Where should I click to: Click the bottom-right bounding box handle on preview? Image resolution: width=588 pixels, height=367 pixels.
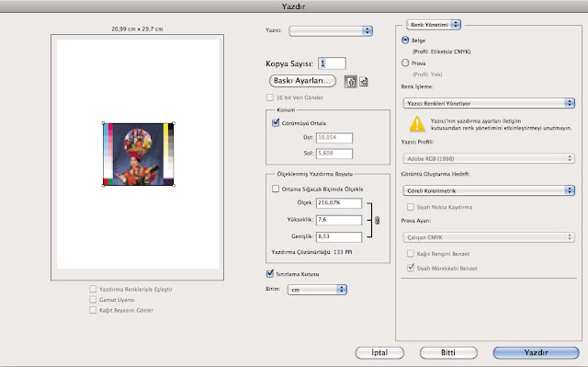174,185
